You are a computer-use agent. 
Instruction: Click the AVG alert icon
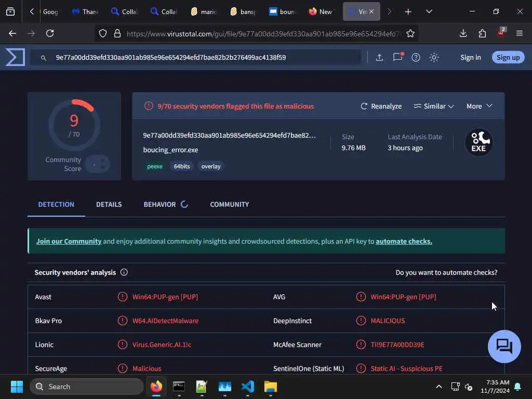(361, 297)
